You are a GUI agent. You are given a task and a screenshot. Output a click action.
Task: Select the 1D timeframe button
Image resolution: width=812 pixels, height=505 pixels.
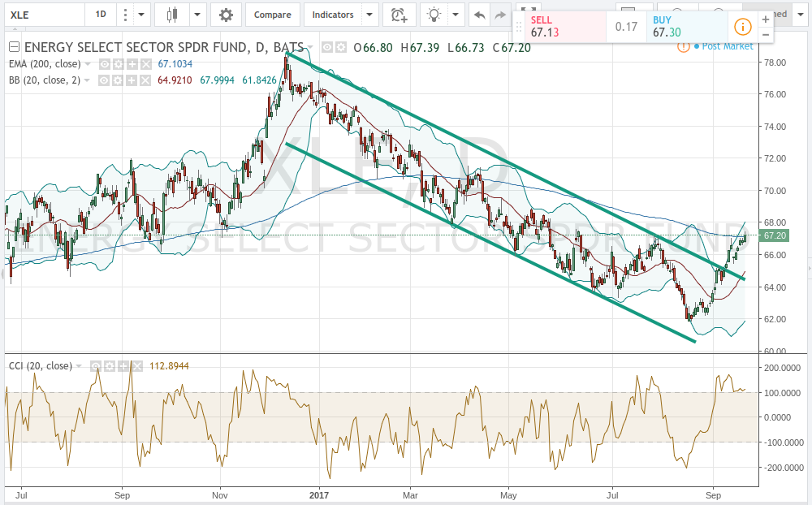pyautogui.click(x=101, y=15)
